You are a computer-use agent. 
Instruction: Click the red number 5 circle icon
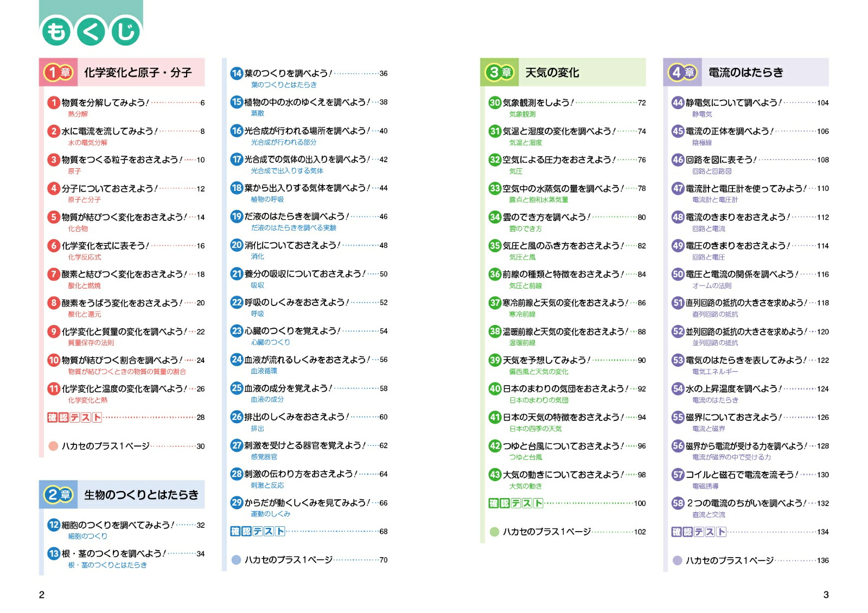[x=54, y=217]
